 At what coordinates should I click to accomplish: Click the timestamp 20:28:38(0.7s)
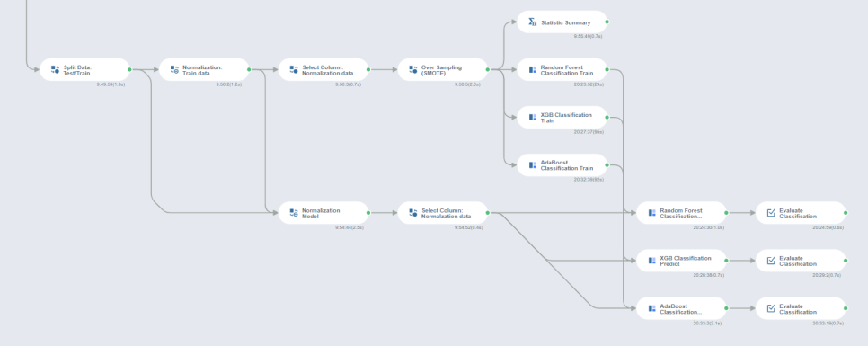tap(709, 275)
